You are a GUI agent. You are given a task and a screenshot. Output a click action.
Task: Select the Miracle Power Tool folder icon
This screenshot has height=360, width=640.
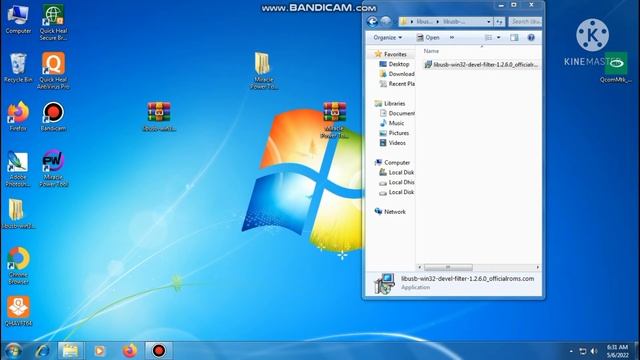(263, 71)
